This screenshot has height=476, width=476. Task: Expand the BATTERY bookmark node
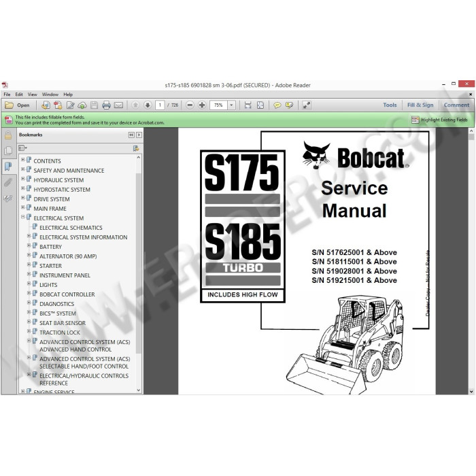pyautogui.click(x=29, y=245)
